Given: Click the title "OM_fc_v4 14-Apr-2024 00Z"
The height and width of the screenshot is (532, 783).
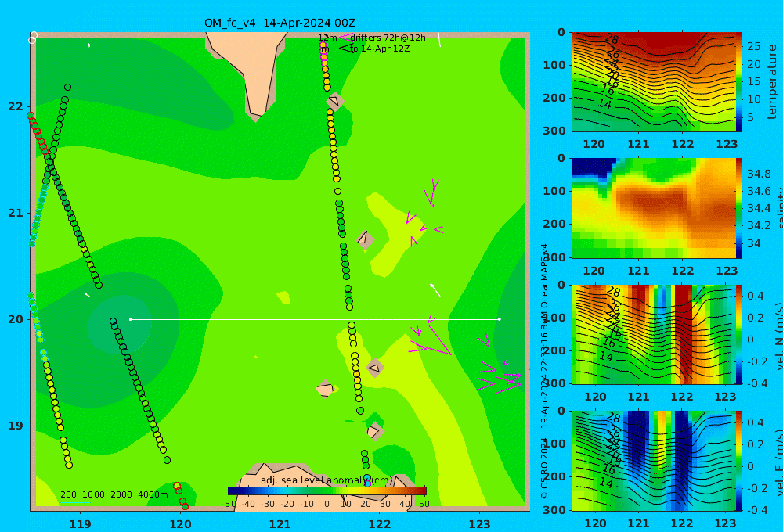Looking at the screenshot, I should click(x=280, y=23).
